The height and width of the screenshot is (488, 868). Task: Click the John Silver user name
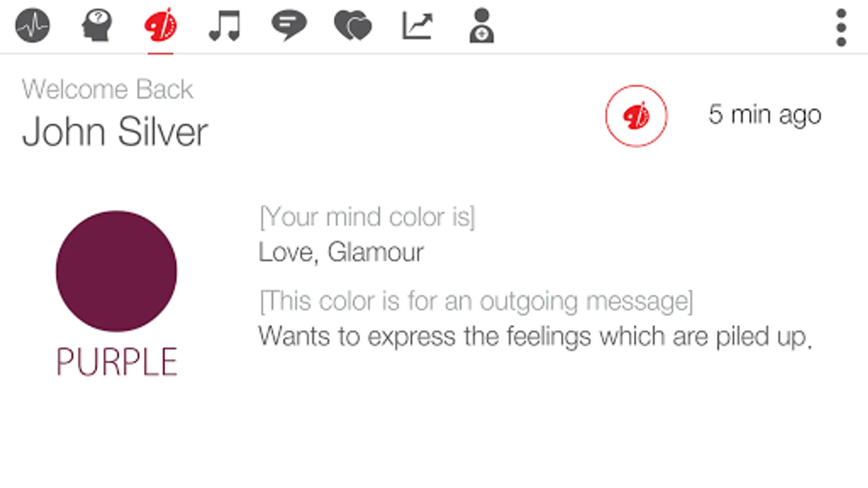point(115,132)
